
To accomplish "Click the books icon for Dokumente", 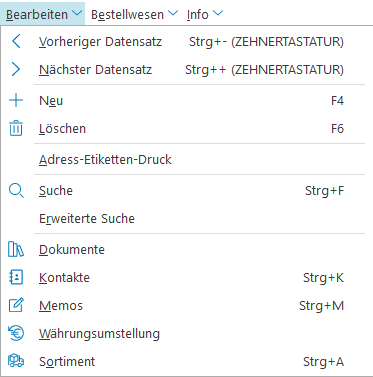I will tap(16, 249).
